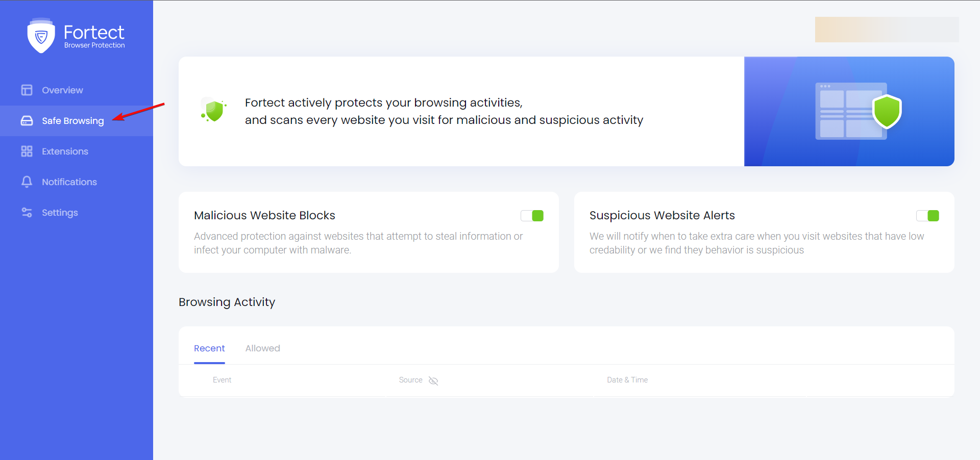The height and width of the screenshot is (460, 980).
Task: Click the Fortect Browser Protection title text
Action: point(94,36)
